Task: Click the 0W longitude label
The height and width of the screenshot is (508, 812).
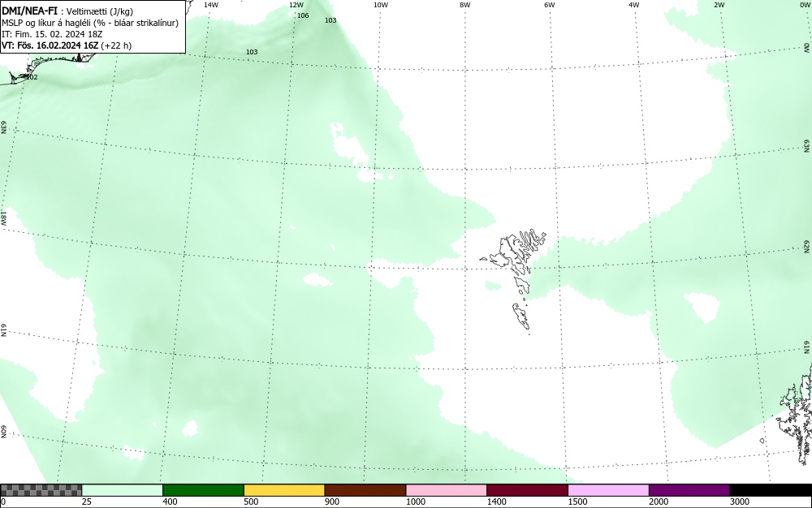Action: click(x=805, y=5)
